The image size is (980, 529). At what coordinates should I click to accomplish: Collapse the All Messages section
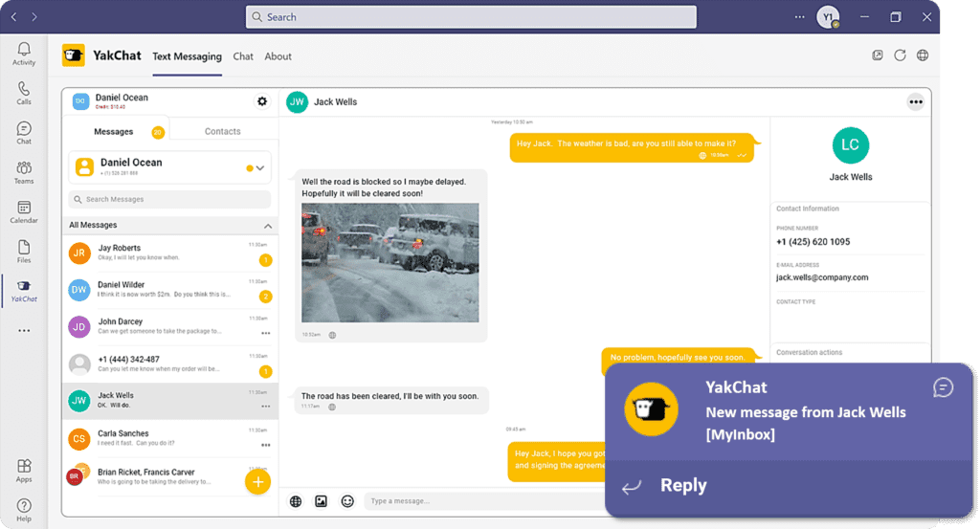tap(268, 226)
